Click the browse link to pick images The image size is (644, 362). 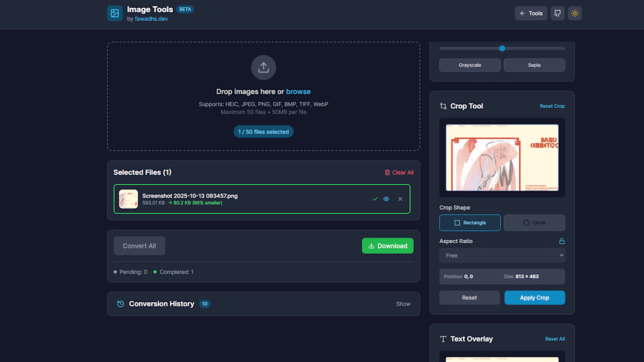pyautogui.click(x=298, y=92)
